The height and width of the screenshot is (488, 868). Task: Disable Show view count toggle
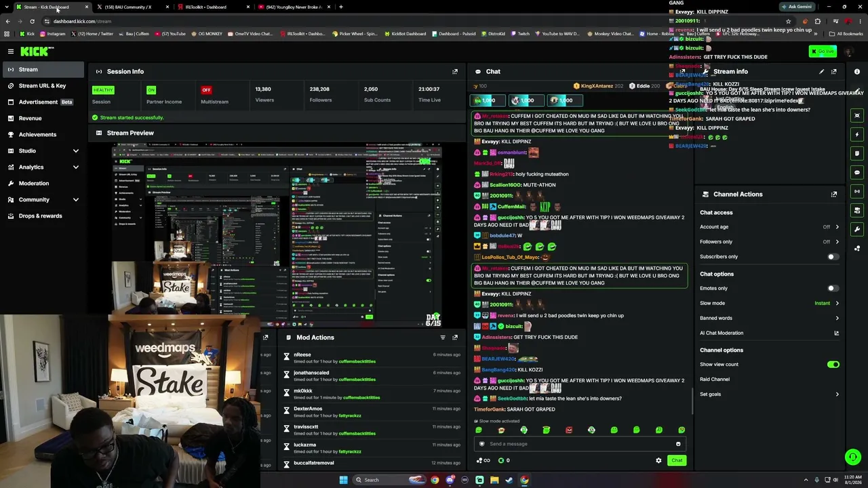pyautogui.click(x=833, y=365)
